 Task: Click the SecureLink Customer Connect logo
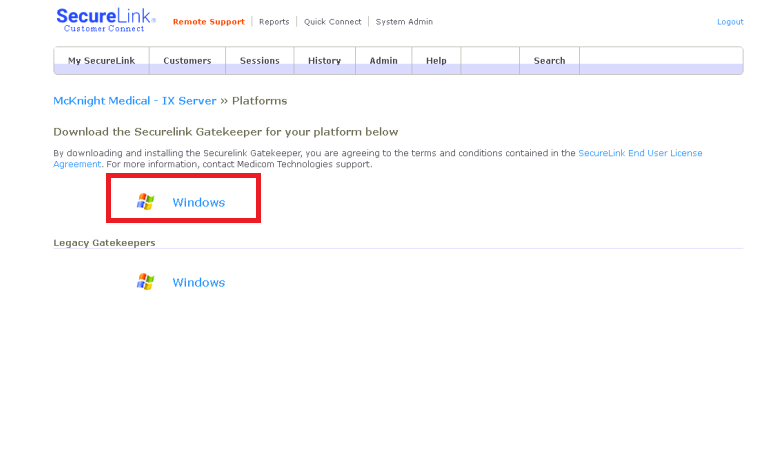(x=106, y=20)
